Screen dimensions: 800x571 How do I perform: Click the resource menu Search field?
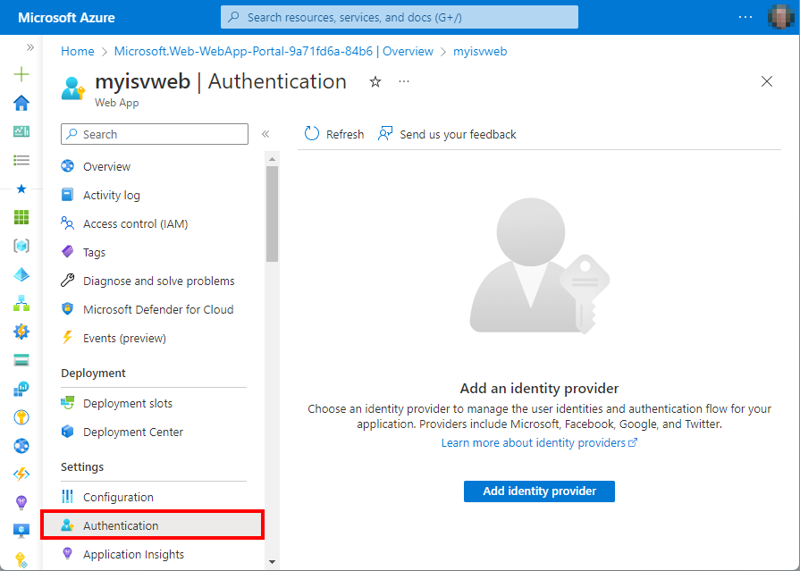155,134
